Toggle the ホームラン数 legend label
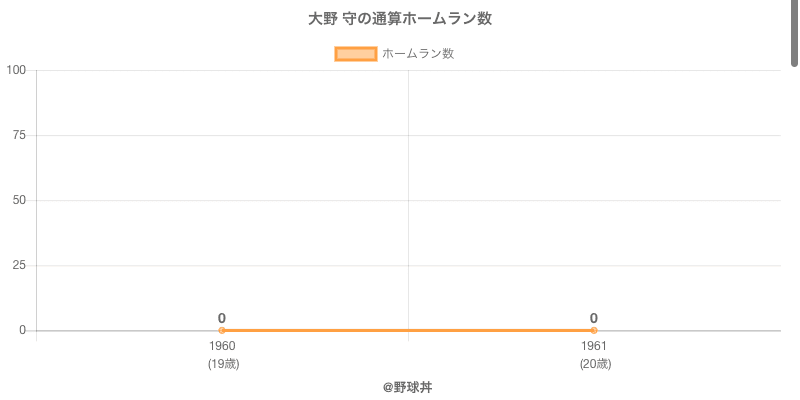800x400 pixels. 418,54
